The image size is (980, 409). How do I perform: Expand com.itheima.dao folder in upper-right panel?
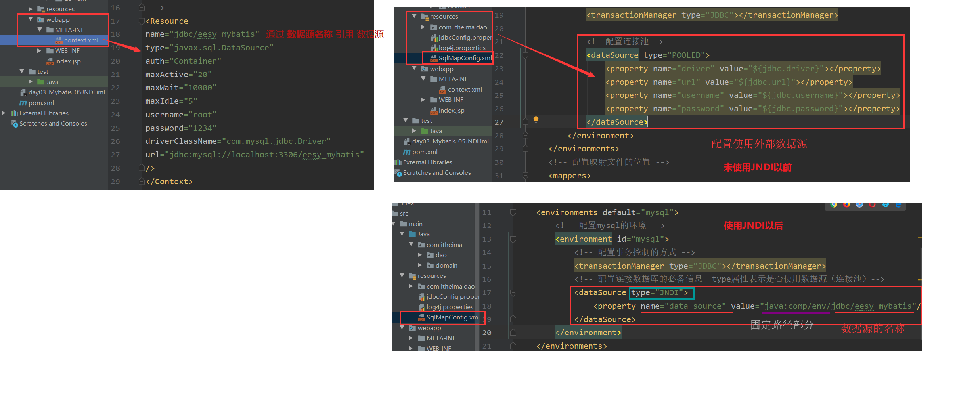tap(423, 27)
